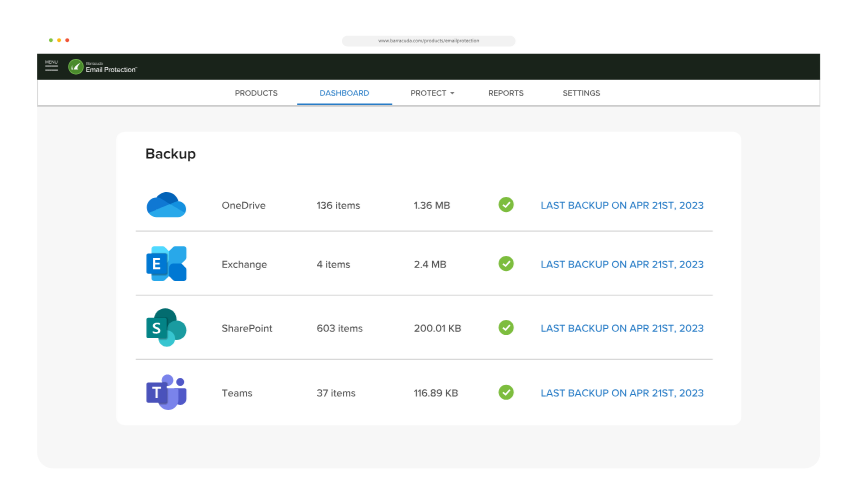The image size is (860, 501).
Task: Click the green window dot
Action: 51,40
